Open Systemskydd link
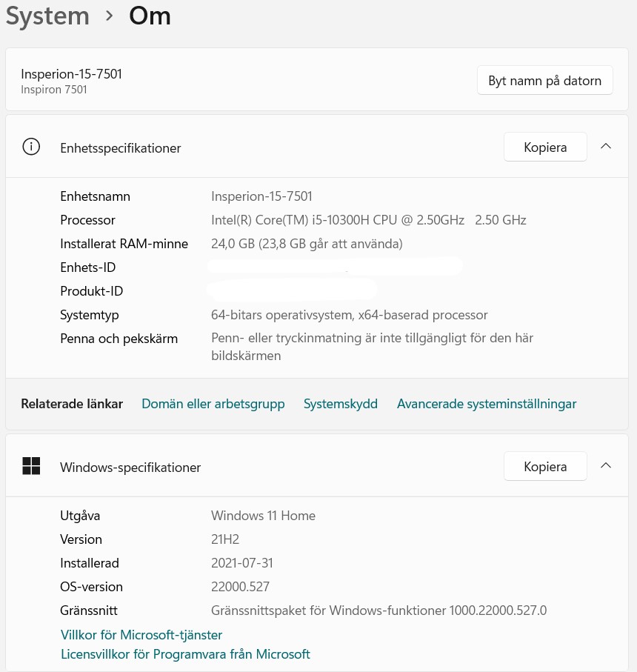Viewport: 637px width, 672px height. (x=341, y=404)
